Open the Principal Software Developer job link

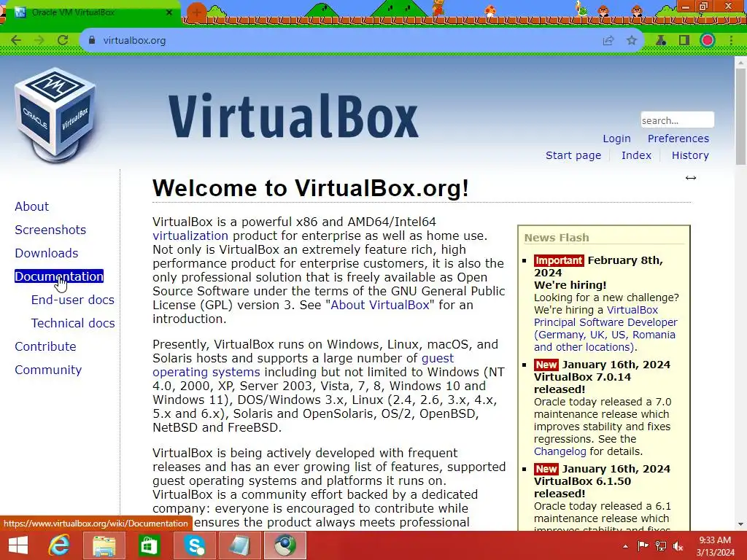point(605,329)
